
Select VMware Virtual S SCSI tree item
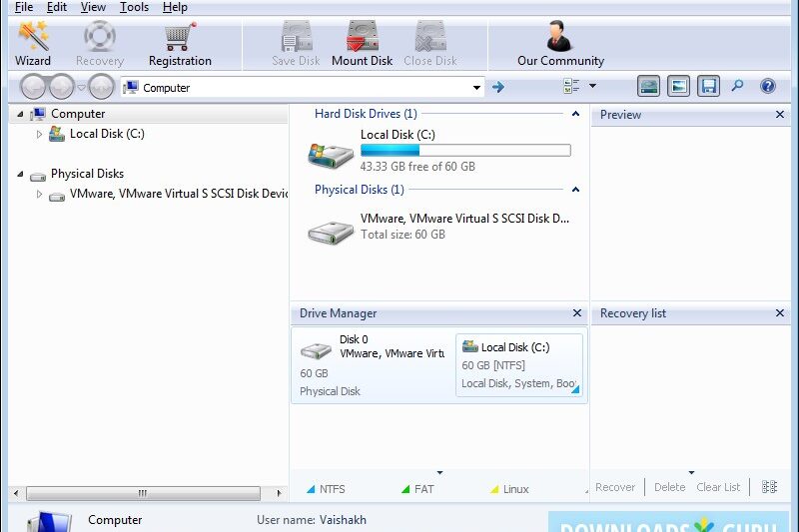click(x=179, y=194)
